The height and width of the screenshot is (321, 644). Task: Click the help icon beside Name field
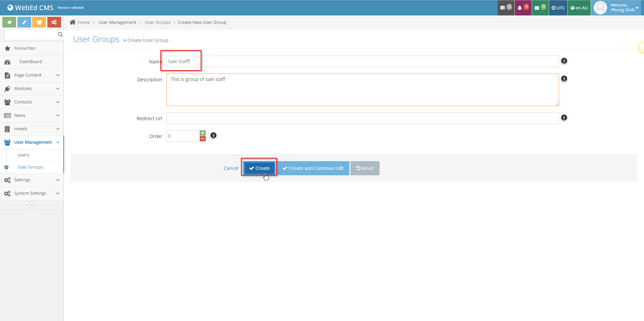click(564, 61)
